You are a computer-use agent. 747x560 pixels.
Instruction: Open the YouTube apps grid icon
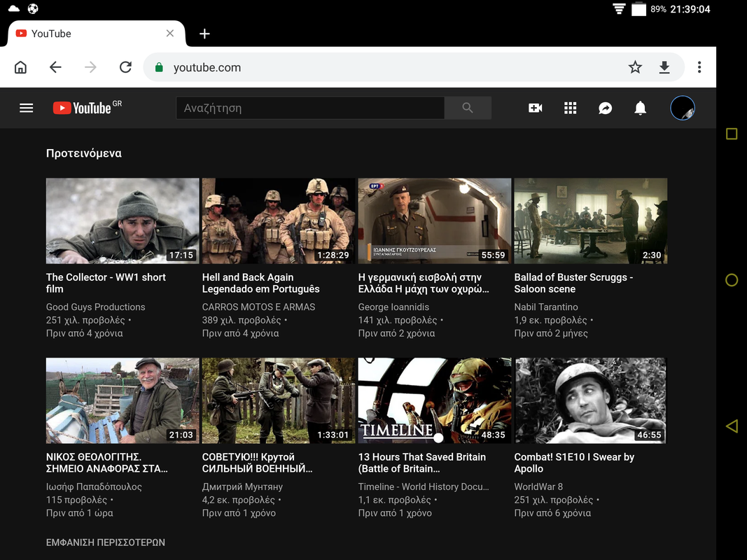pos(571,108)
